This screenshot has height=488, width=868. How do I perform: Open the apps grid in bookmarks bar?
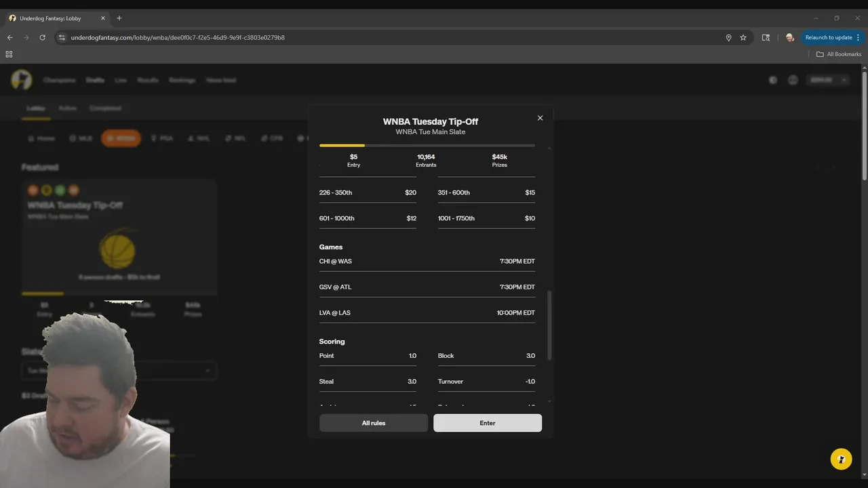point(9,54)
